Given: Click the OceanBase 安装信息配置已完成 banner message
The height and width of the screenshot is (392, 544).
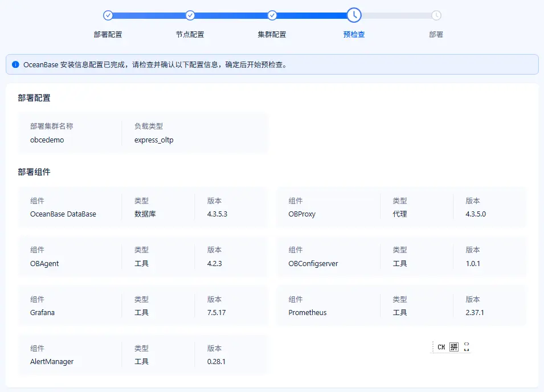Looking at the screenshot, I should tap(156, 64).
